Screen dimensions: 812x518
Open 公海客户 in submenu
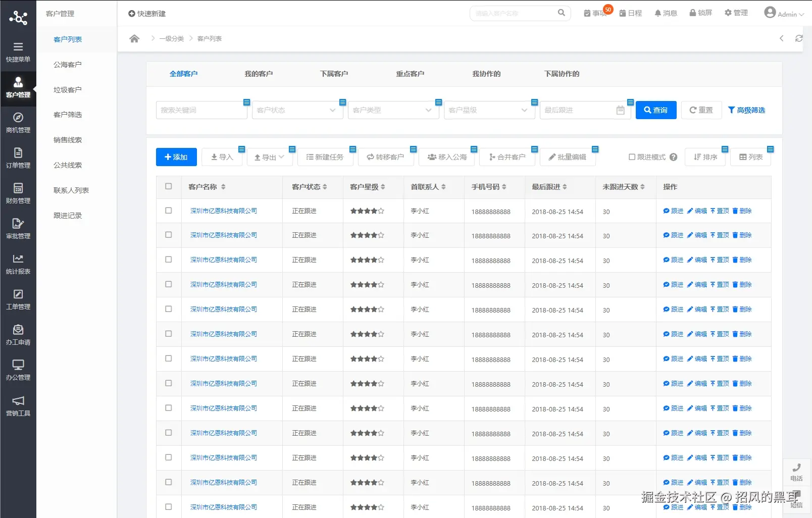click(68, 65)
